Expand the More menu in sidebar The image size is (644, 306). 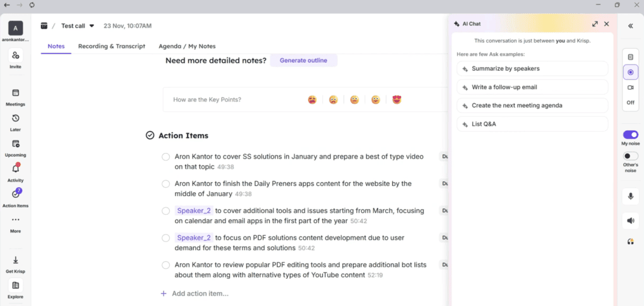15,220
